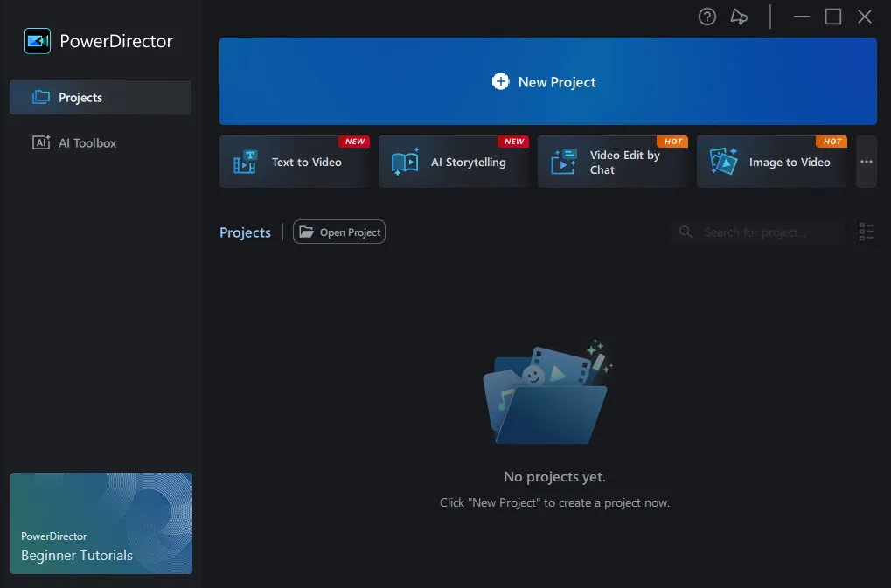Select Projects in the sidebar
The image size is (891, 588).
[x=101, y=97]
